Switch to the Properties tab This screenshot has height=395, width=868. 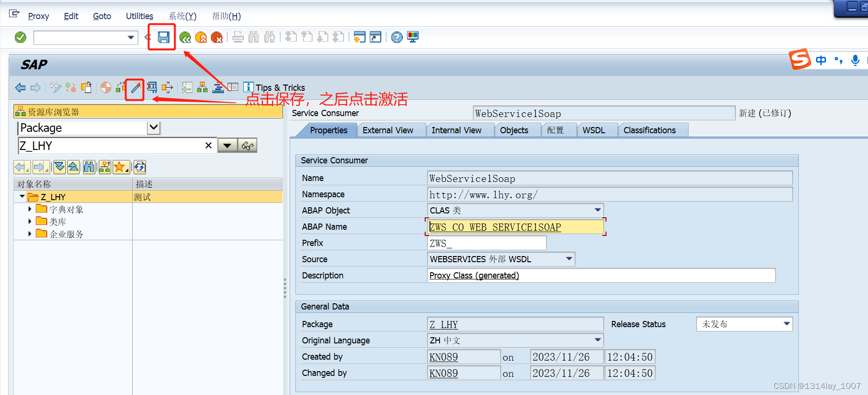coord(328,130)
